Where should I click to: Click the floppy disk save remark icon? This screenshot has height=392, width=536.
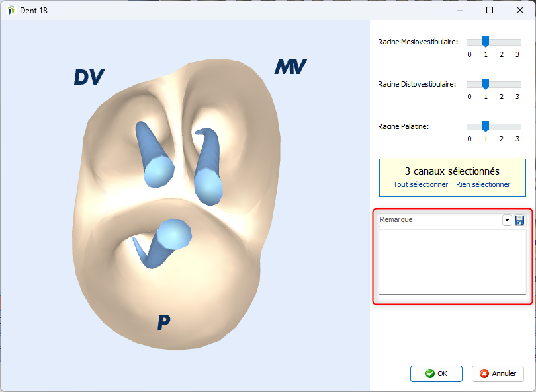coord(519,220)
